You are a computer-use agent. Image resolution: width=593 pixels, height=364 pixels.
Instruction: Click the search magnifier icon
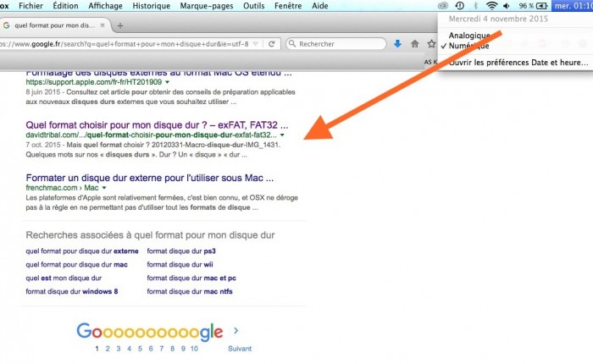pyautogui.click(x=292, y=43)
